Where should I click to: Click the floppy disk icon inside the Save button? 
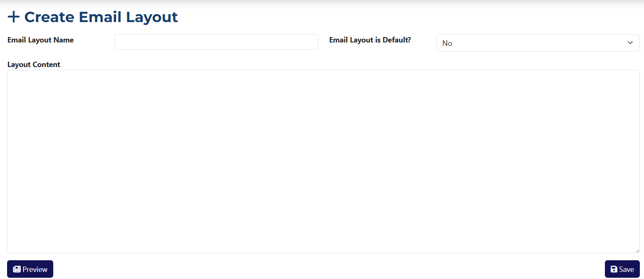[x=613, y=269]
